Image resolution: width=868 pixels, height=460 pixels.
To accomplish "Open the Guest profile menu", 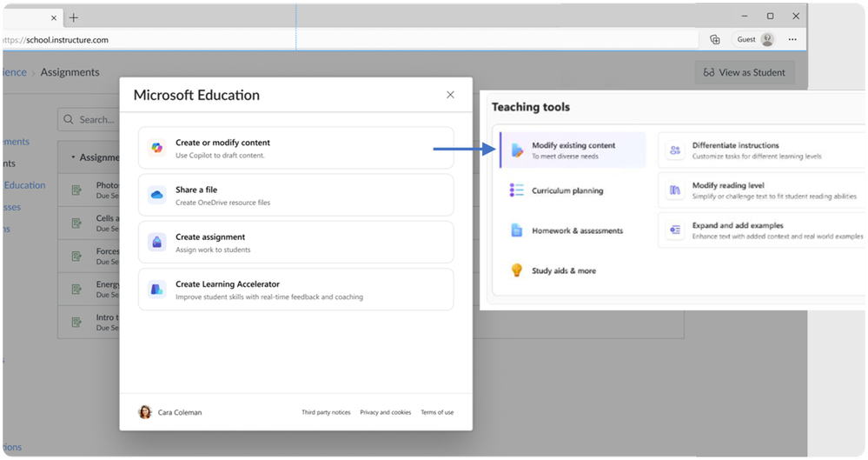I will click(x=755, y=39).
